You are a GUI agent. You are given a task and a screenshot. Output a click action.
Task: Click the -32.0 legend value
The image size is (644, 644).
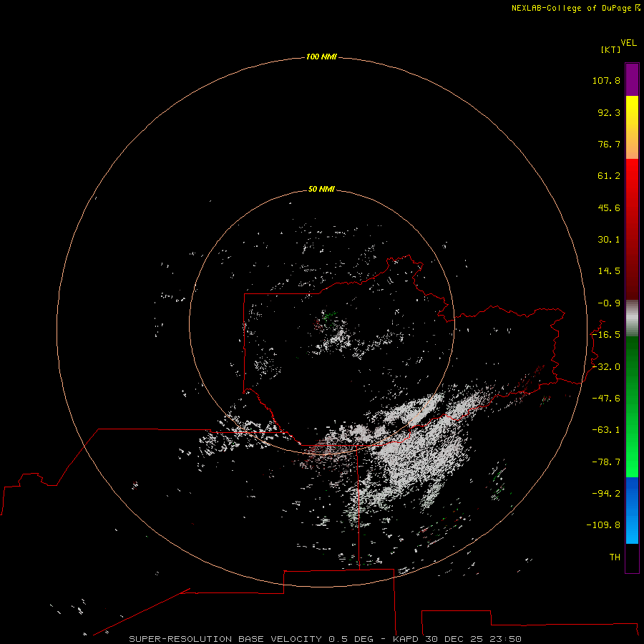(x=606, y=367)
